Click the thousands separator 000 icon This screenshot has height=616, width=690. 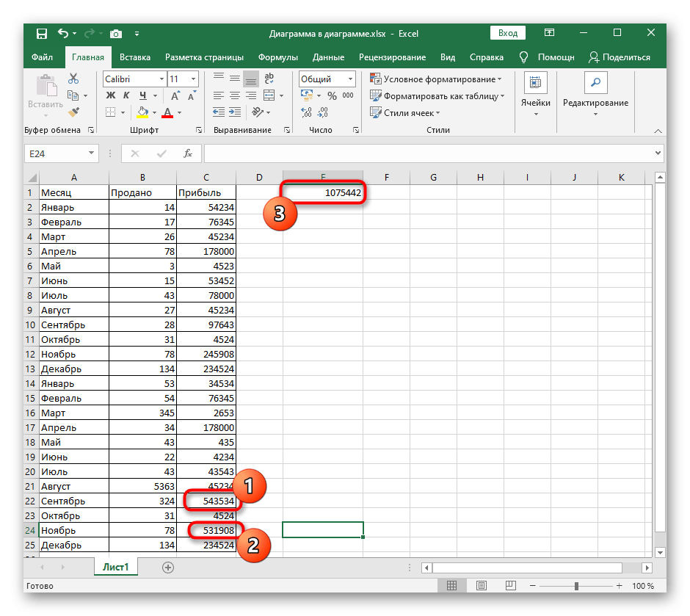(x=348, y=95)
